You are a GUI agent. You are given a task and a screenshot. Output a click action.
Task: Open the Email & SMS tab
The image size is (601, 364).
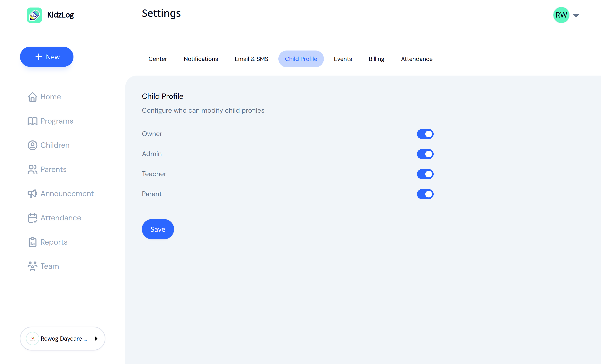[251, 59]
